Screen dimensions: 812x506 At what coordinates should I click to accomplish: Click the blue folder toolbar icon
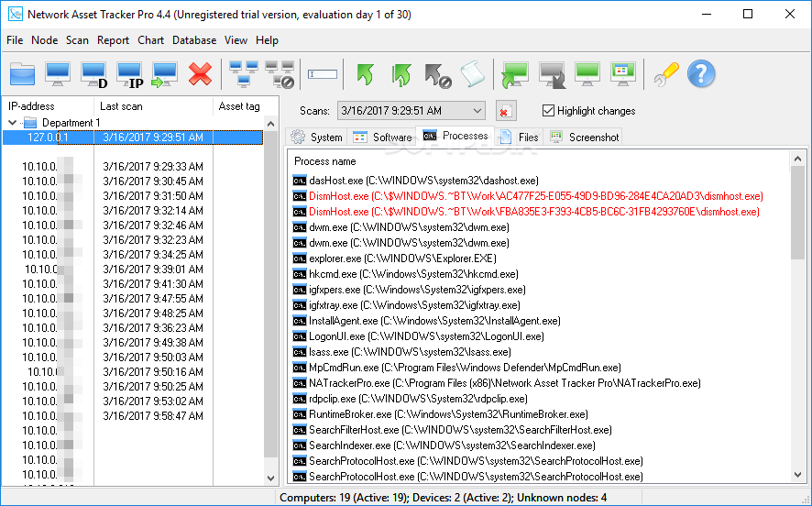click(22, 74)
